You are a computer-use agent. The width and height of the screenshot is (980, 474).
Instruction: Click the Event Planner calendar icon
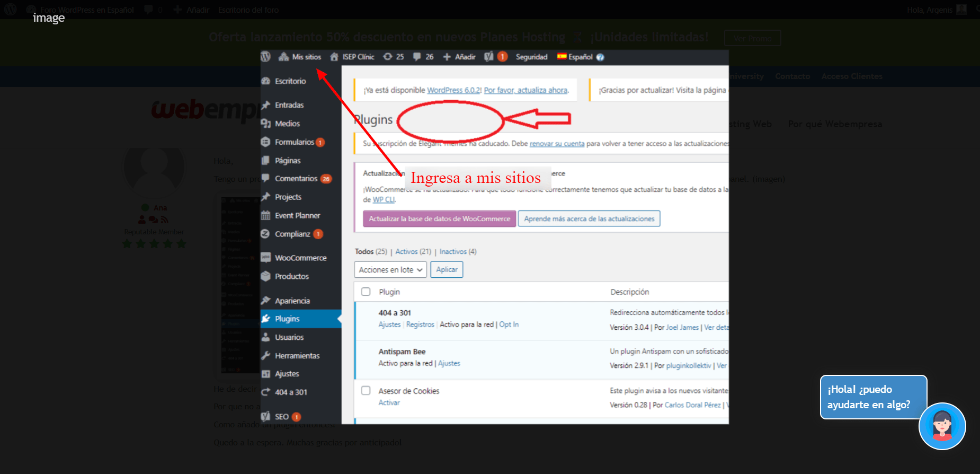tap(266, 215)
